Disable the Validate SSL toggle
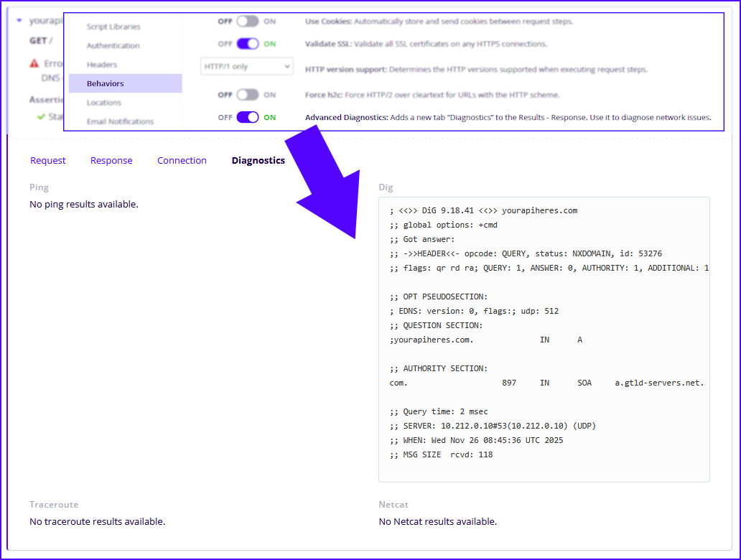This screenshot has height=560, width=741. pos(247,44)
